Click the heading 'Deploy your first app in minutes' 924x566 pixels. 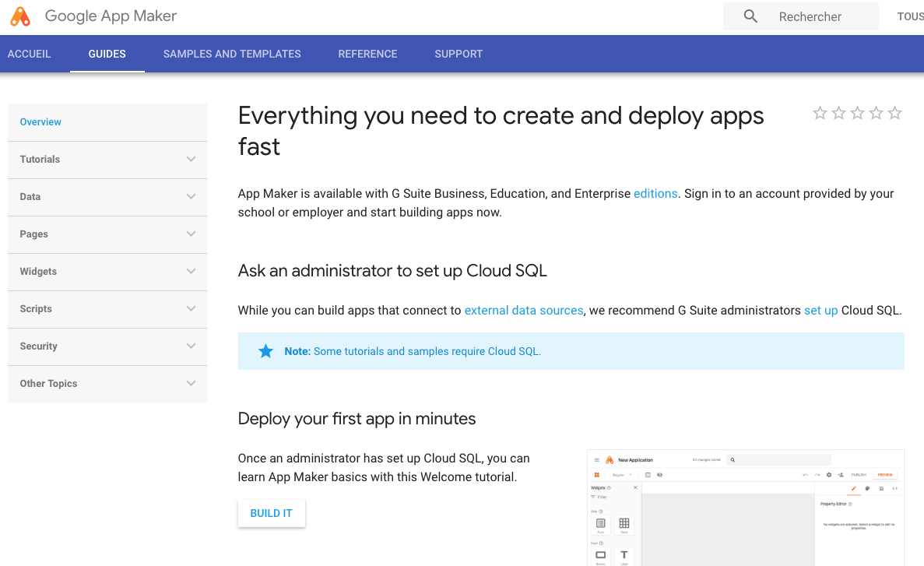tap(357, 419)
